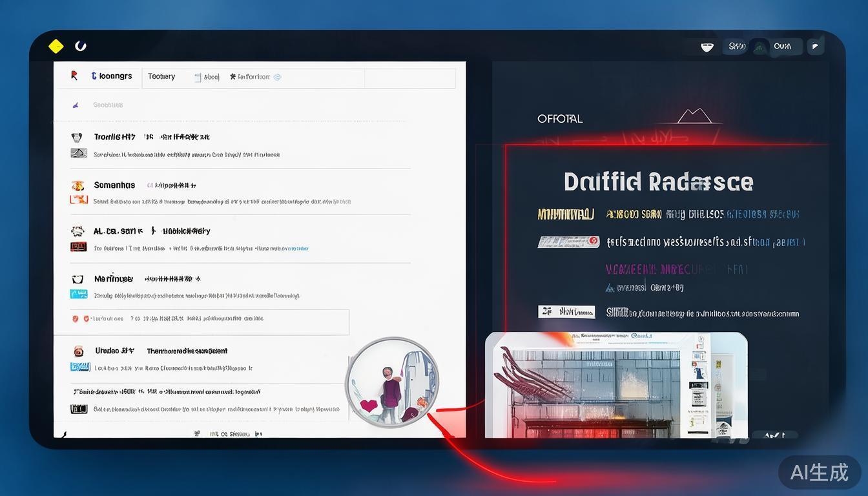Open the building preview image thumbnail
The image size is (868, 496).
[615, 385]
